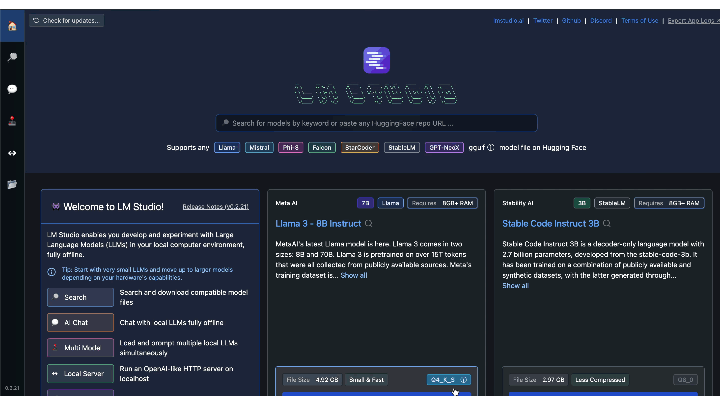
Task: Expand Llama 3 description with Show all
Action: tap(354, 275)
